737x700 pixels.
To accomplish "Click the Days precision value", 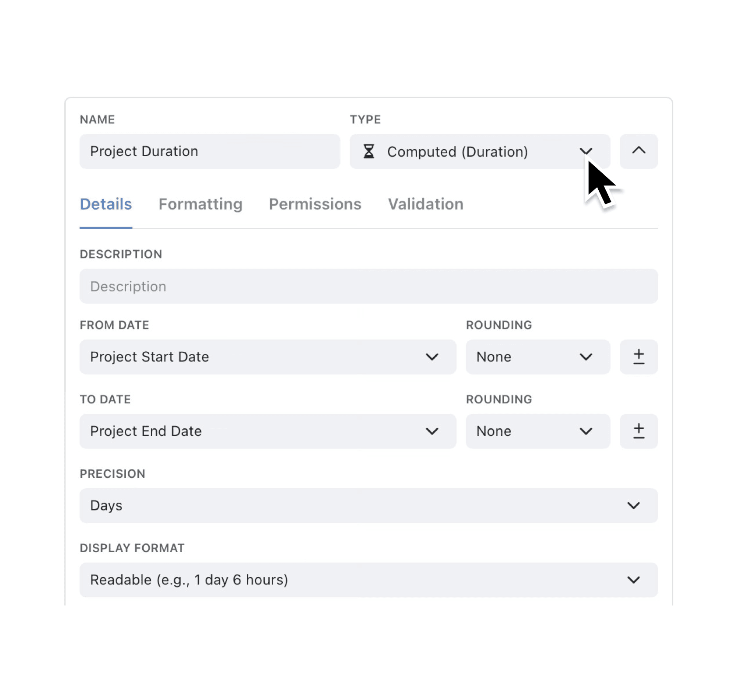I will click(105, 506).
